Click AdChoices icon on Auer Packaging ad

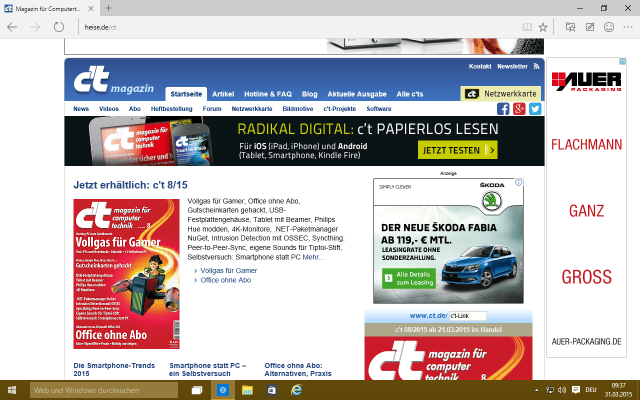click(x=622, y=61)
